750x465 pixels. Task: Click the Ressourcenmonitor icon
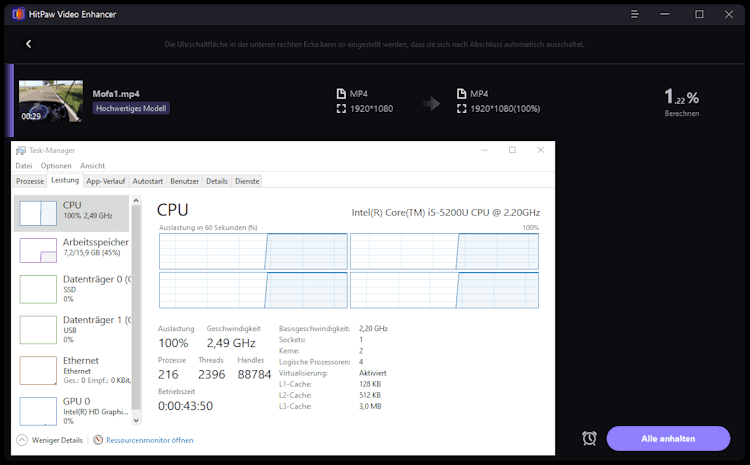[98, 440]
